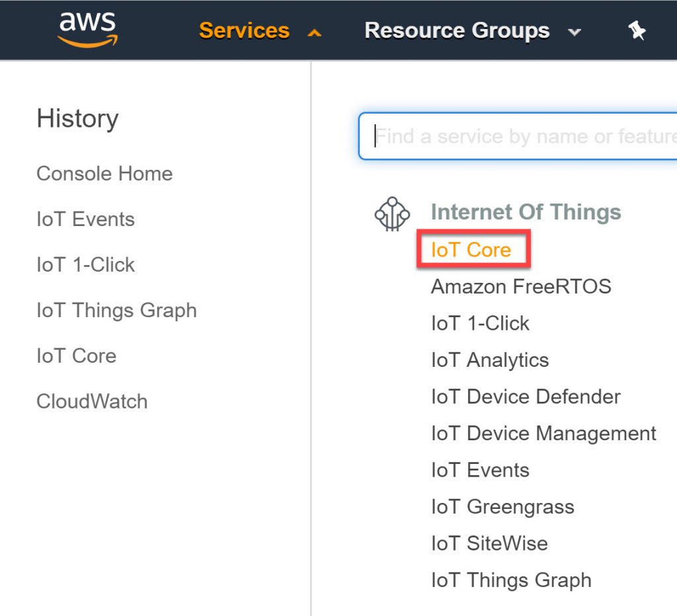Collapse the Services menu via its chevron

tap(315, 30)
